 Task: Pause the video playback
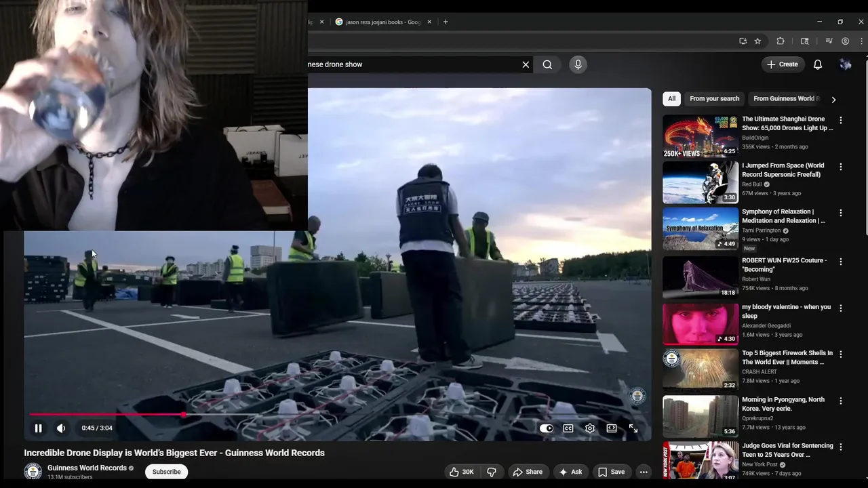[38, 428]
